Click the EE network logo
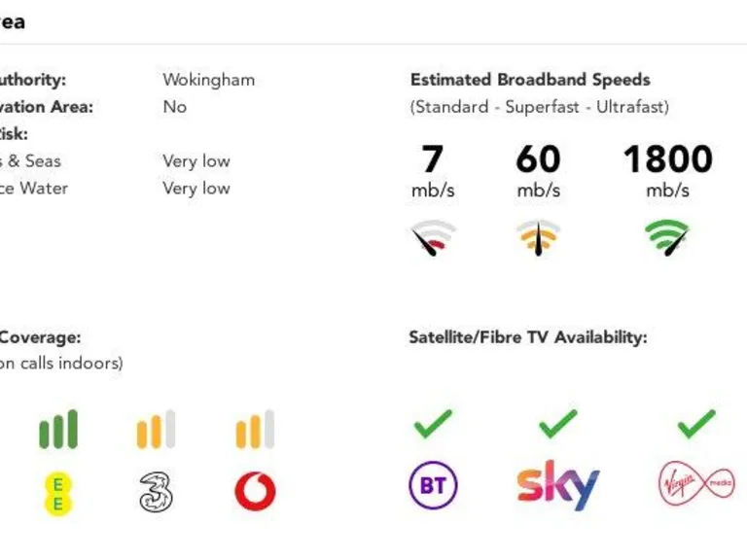 click(58, 491)
